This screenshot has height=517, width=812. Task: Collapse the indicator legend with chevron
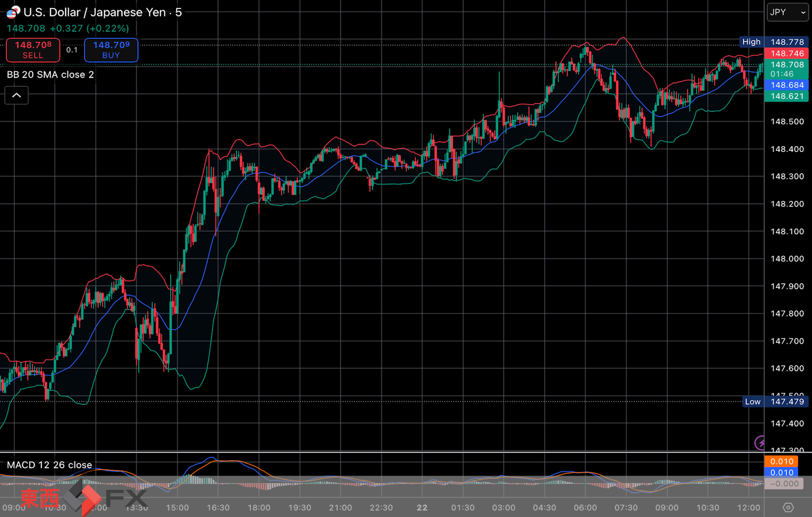pos(16,96)
